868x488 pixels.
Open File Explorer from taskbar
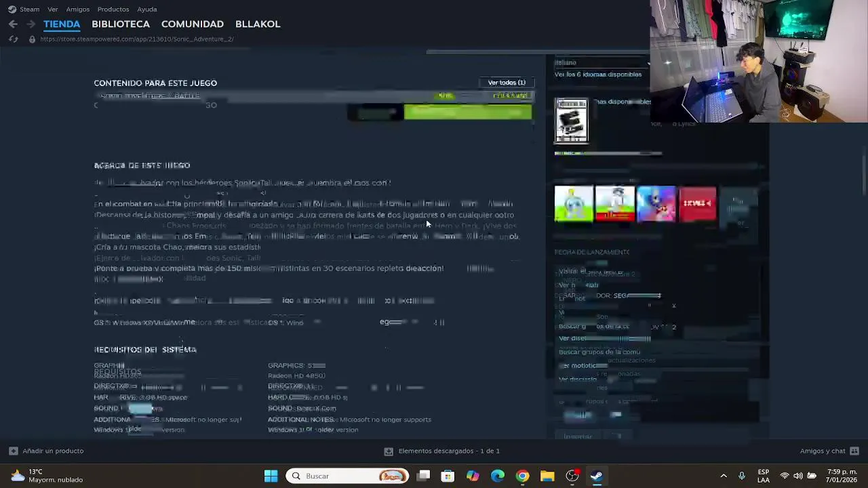(x=547, y=476)
